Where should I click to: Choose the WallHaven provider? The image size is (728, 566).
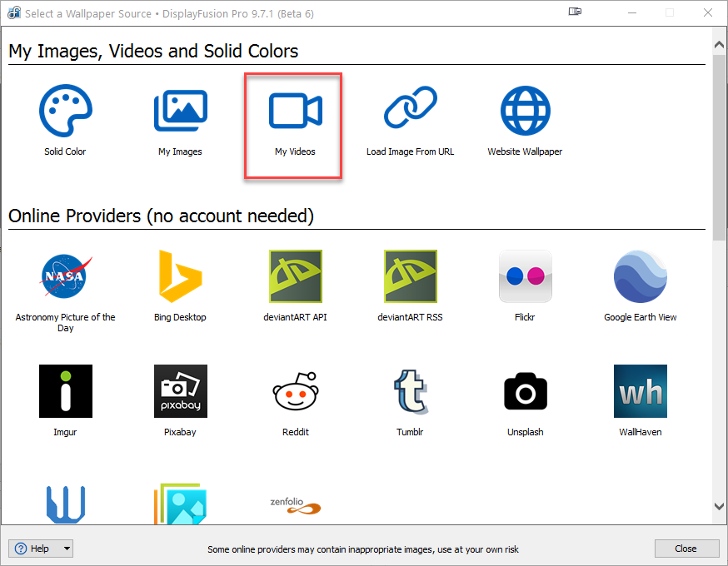640,391
